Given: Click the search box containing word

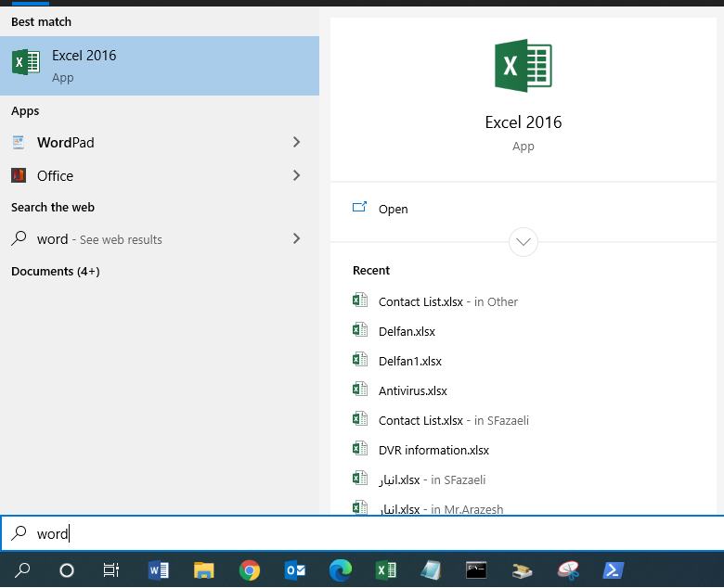Looking at the screenshot, I should tap(362, 533).
